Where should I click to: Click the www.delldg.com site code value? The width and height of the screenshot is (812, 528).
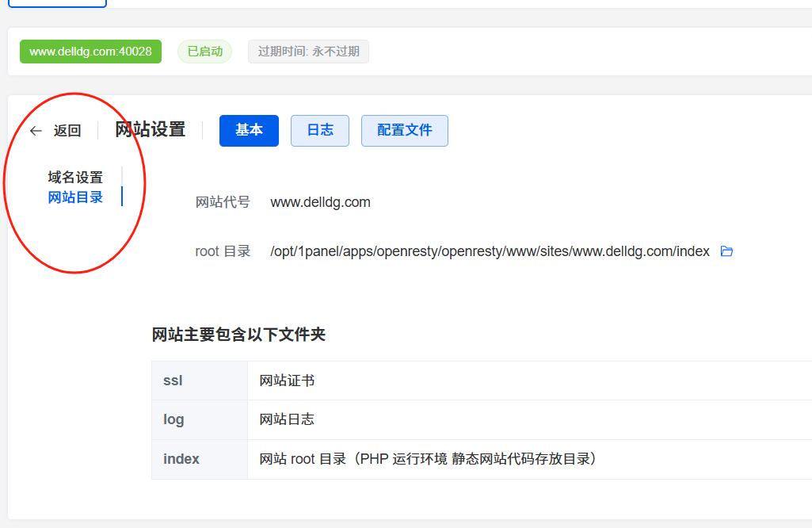click(321, 202)
